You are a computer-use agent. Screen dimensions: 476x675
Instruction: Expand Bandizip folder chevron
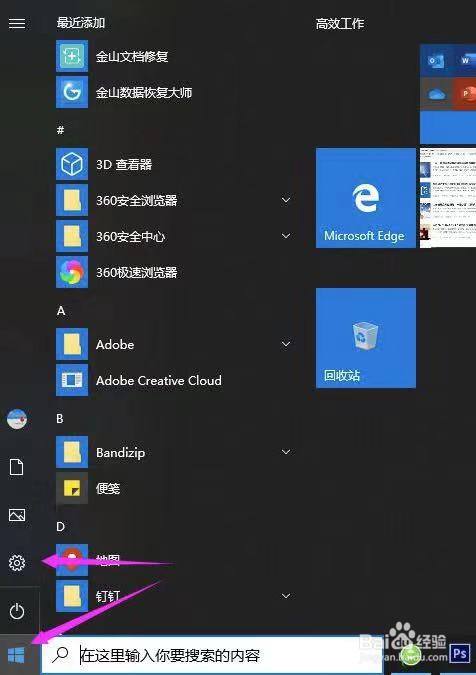286,452
